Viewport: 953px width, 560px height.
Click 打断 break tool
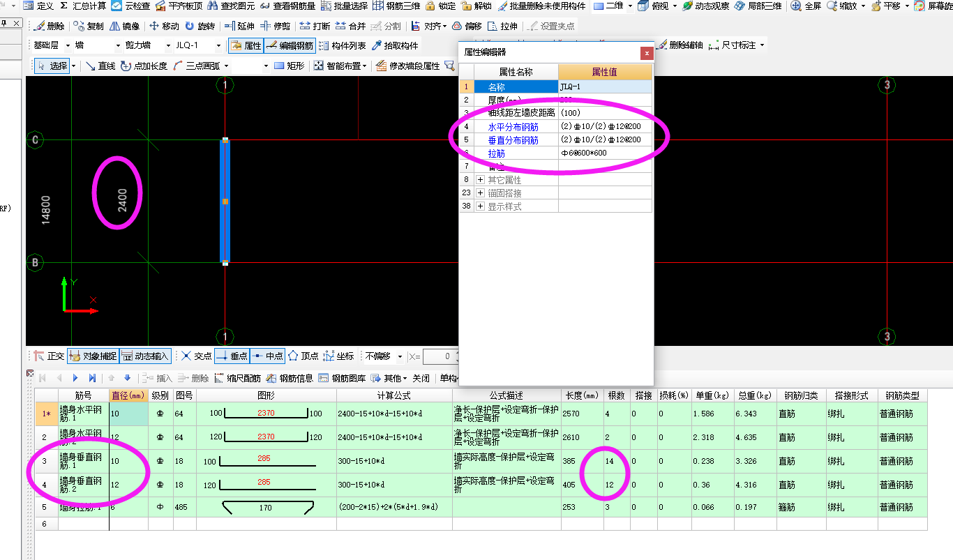[x=315, y=27]
